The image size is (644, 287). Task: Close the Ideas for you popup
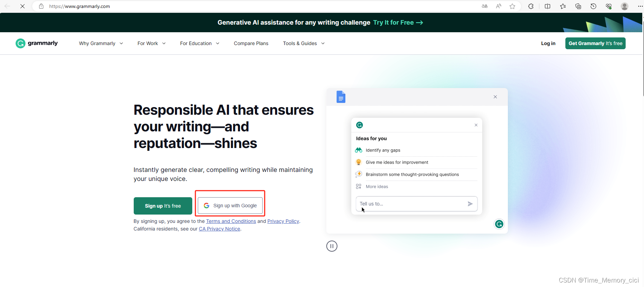point(476,125)
